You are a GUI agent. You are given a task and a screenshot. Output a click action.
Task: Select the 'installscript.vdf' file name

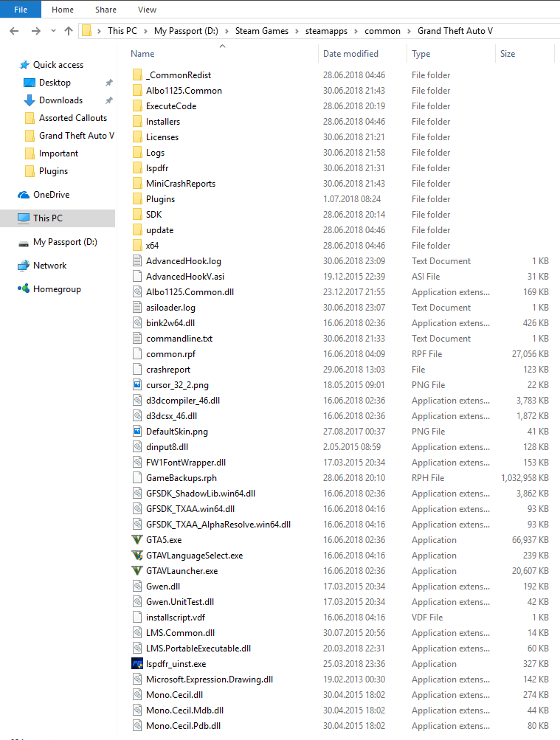pyautogui.click(x=176, y=618)
